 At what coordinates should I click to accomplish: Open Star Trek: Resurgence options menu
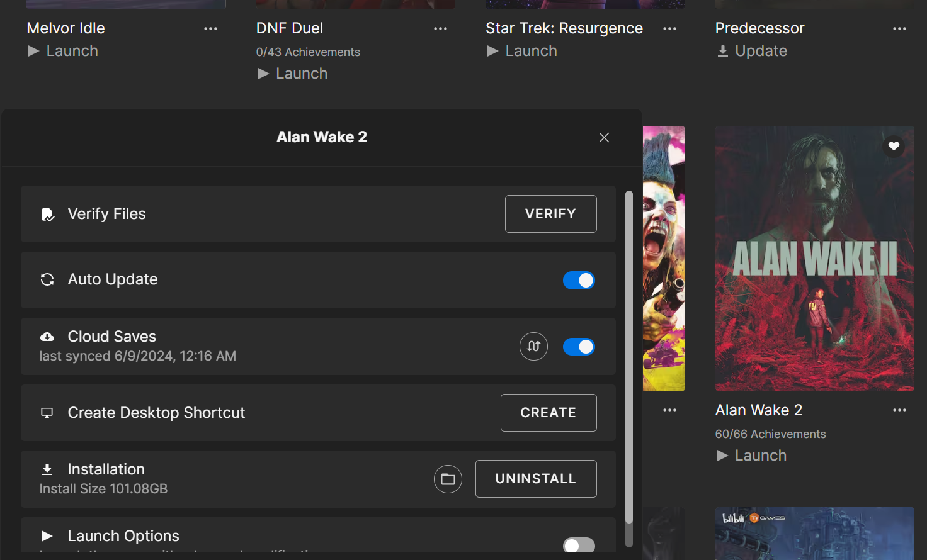(669, 29)
